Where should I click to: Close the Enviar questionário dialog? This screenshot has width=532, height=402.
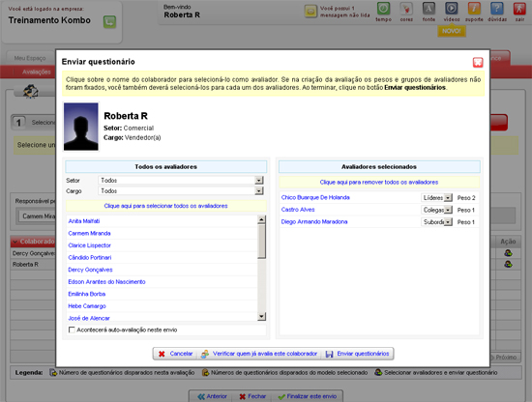click(x=478, y=62)
